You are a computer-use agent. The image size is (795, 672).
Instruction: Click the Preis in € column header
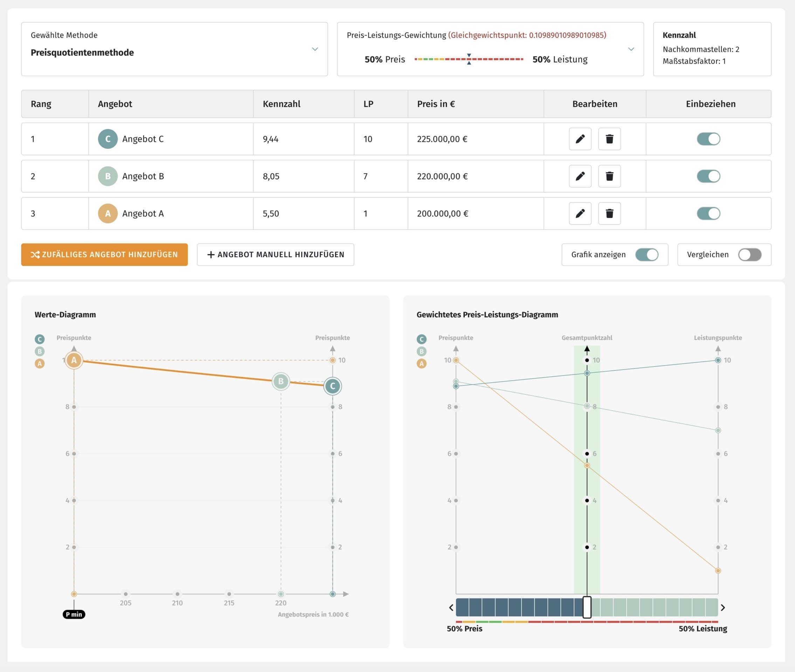436,104
